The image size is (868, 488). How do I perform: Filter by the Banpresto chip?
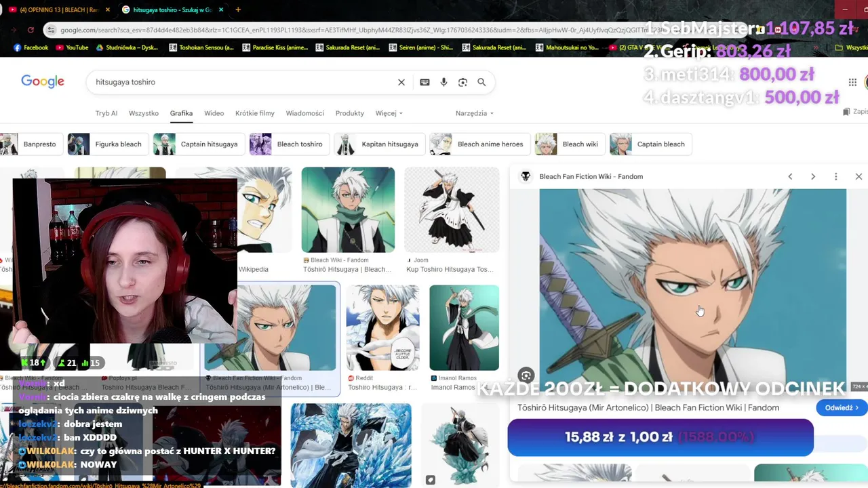[x=33, y=144]
